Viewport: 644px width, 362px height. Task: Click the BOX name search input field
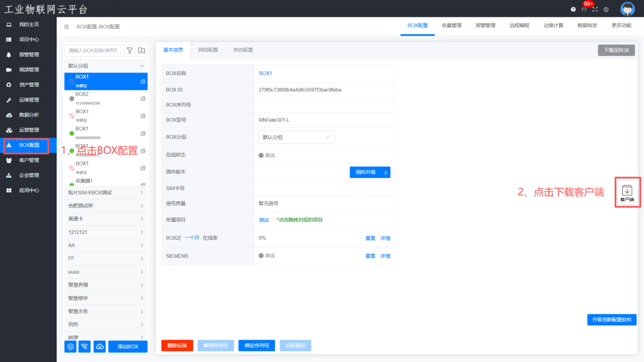[x=93, y=50]
